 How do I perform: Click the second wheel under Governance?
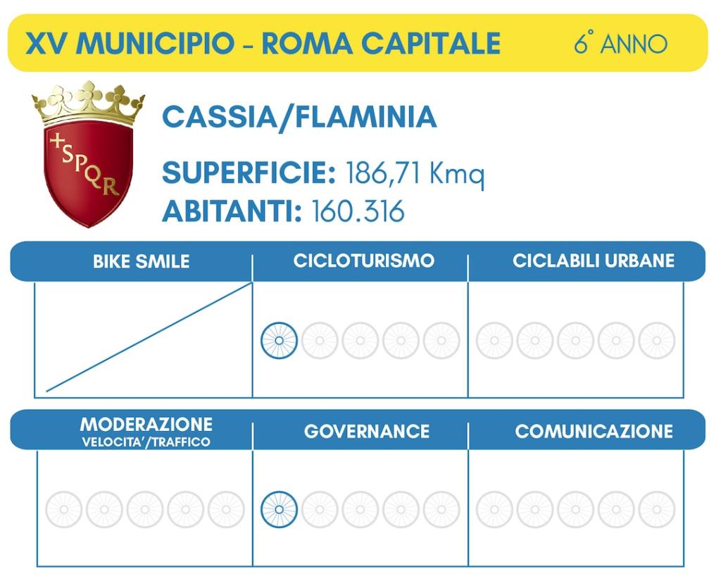(320, 509)
